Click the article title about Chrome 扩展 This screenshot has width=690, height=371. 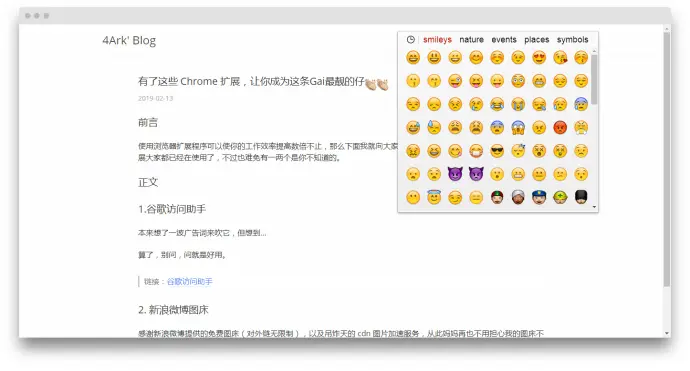pos(263,81)
